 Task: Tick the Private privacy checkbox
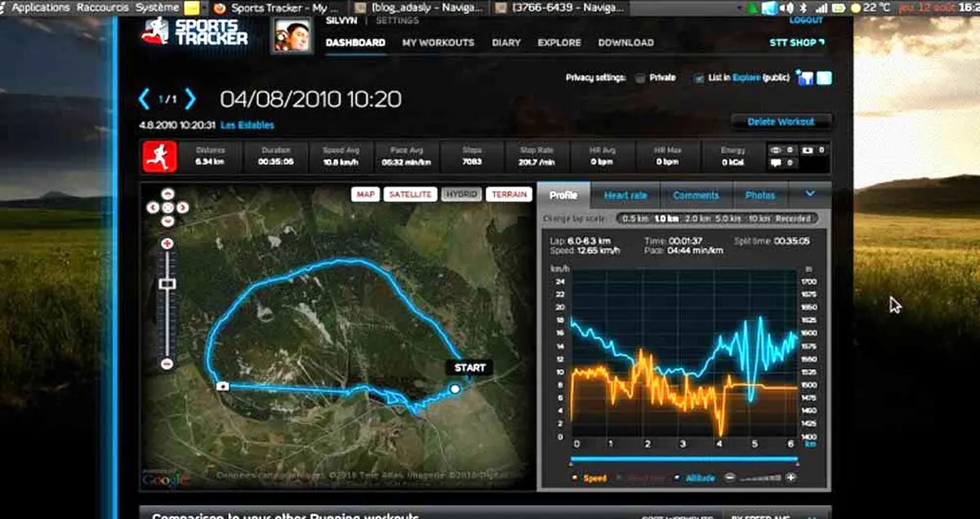tap(640, 78)
